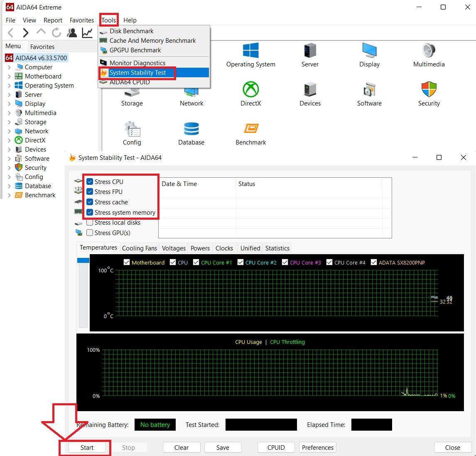This screenshot has width=476, height=456.
Task: Open the Server category icon
Action: (x=310, y=50)
